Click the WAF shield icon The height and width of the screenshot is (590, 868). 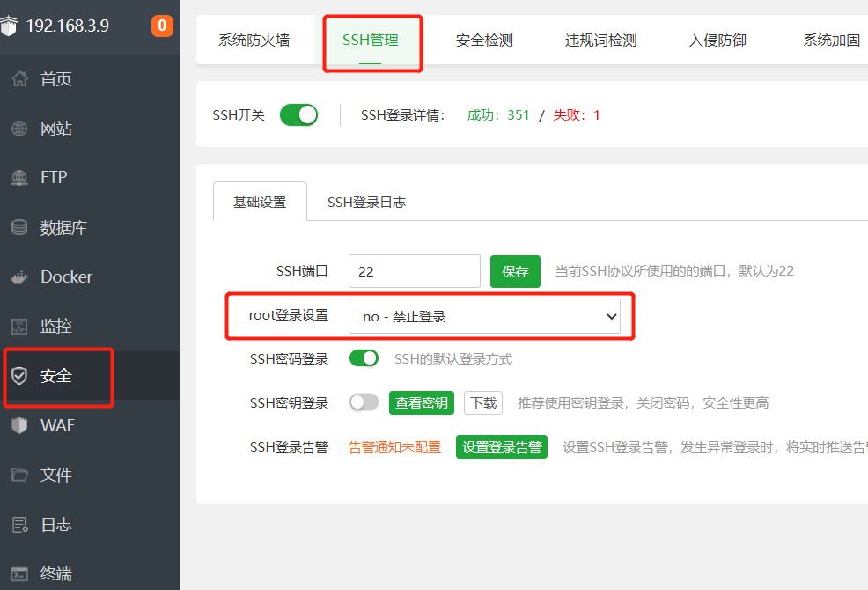pos(19,425)
